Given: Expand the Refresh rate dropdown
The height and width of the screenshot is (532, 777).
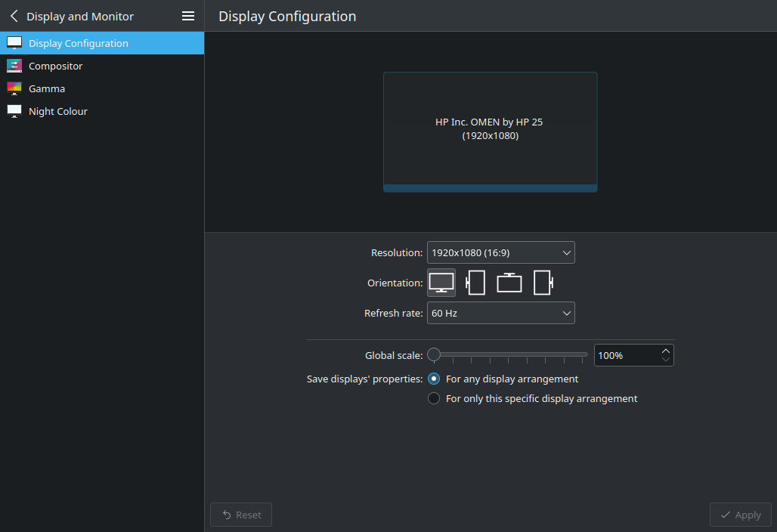Looking at the screenshot, I should click(x=500, y=313).
